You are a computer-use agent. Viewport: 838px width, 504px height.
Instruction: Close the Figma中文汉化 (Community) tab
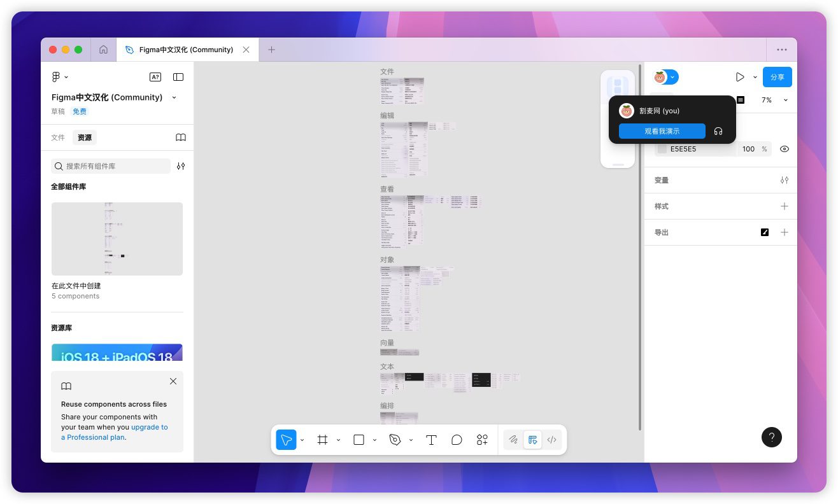point(246,50)
